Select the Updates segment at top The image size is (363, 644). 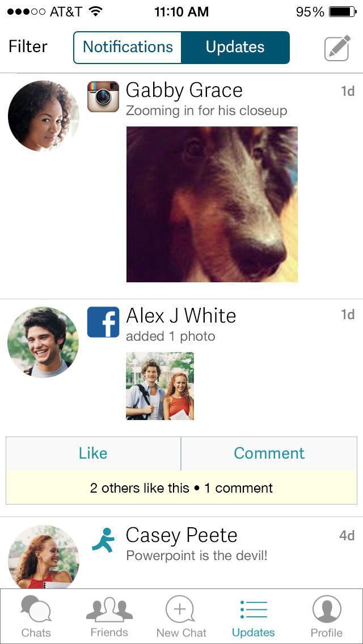point(235,47)
